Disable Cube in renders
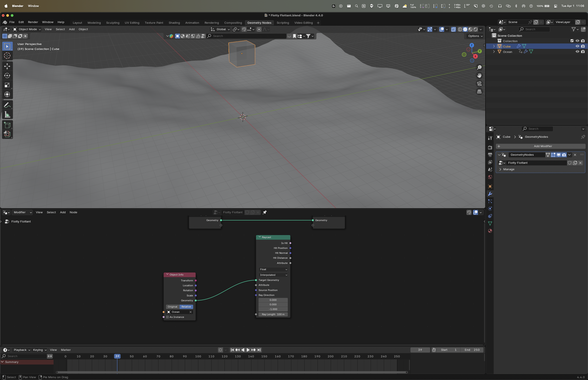Image resolution: width=588 pixels, height=380 pixels. [x=583, y=46]
